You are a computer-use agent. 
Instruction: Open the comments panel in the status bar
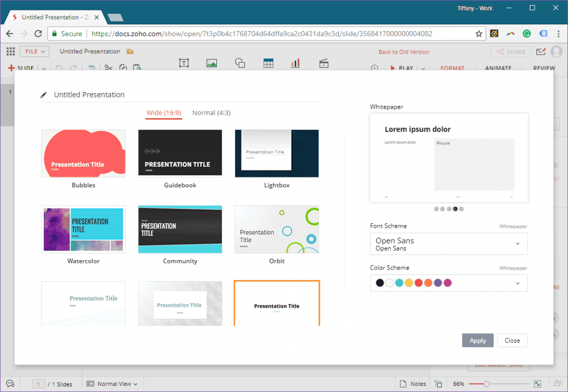11,383
